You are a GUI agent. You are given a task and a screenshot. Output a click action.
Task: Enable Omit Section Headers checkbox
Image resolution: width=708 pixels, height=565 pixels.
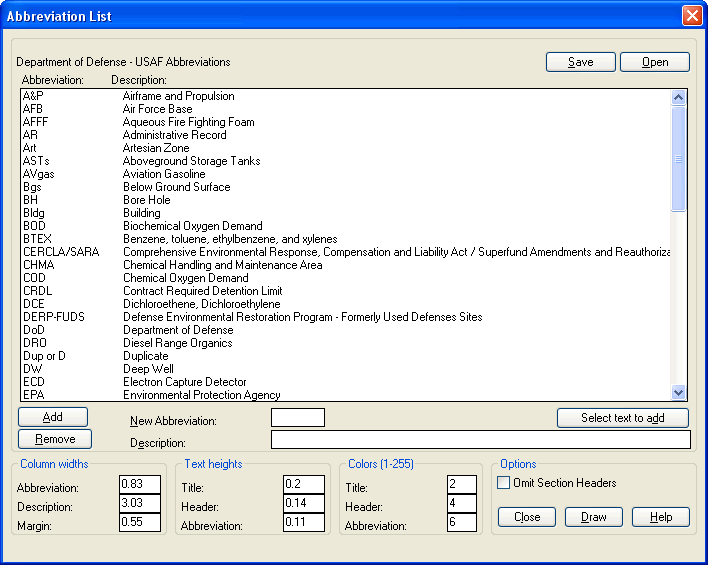tap(503, 482)
